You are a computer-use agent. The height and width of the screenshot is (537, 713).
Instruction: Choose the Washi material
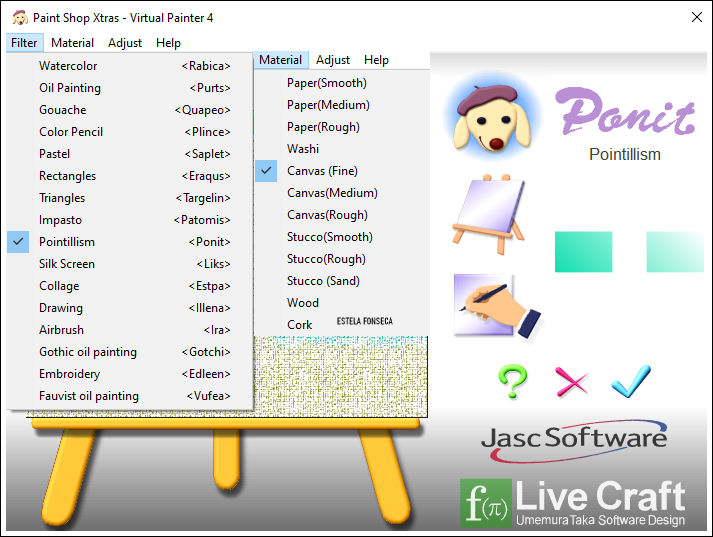pyautogui.click(x=342, y=149)
